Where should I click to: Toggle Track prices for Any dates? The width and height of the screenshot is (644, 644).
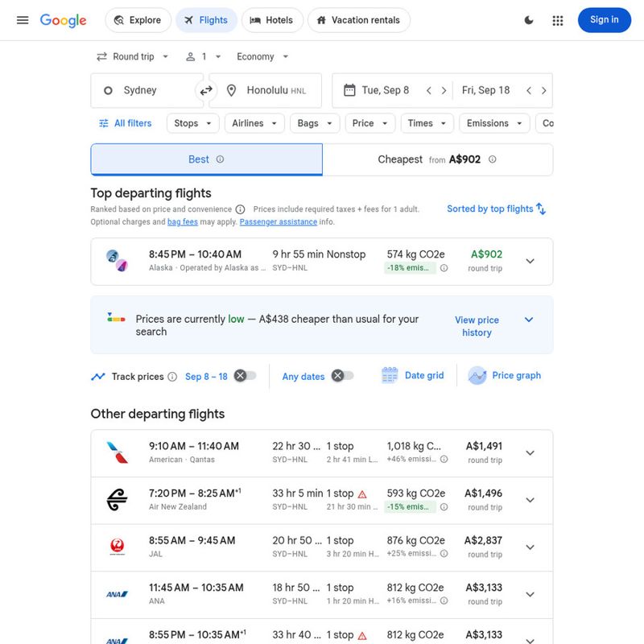point(343,375)
